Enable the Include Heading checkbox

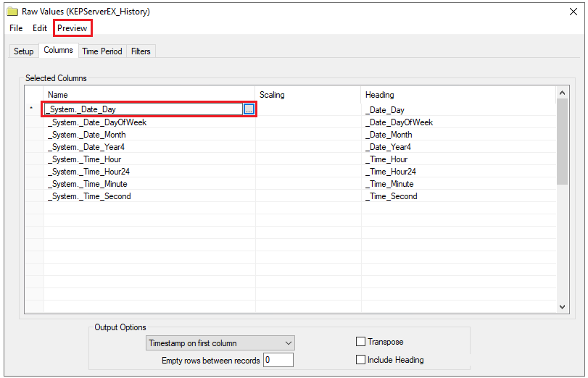click(x=360, y=360)
